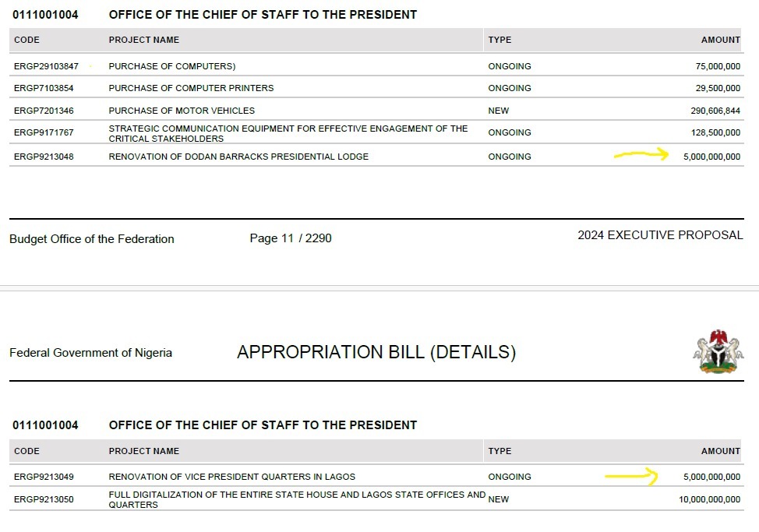Click the 290,606,844 amount value
759x532 pixels.
pos(715,111)
